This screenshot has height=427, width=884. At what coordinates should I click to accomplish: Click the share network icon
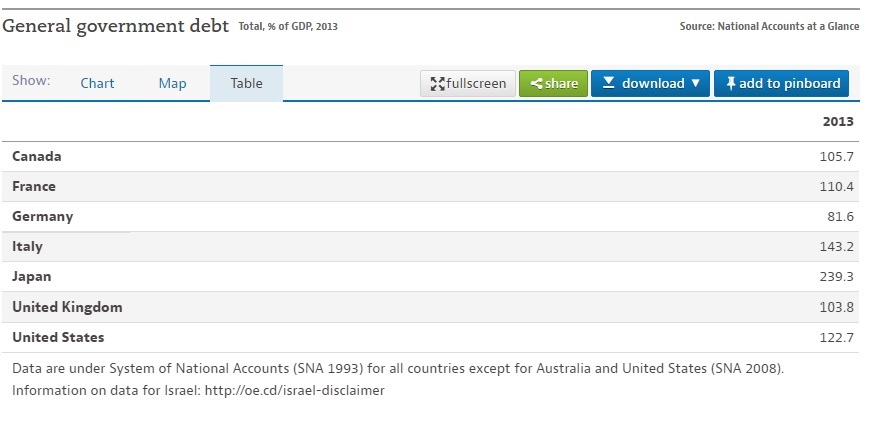[x=537, y=84]
